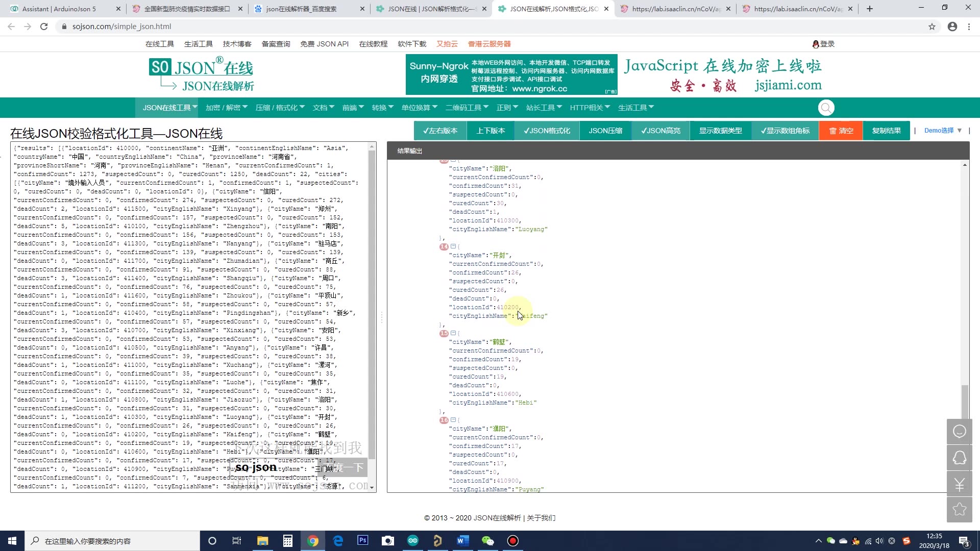This screenshot has width=980, height=551.
Task: Toggle the 左右版本 layout option
Action: [440, 131]
